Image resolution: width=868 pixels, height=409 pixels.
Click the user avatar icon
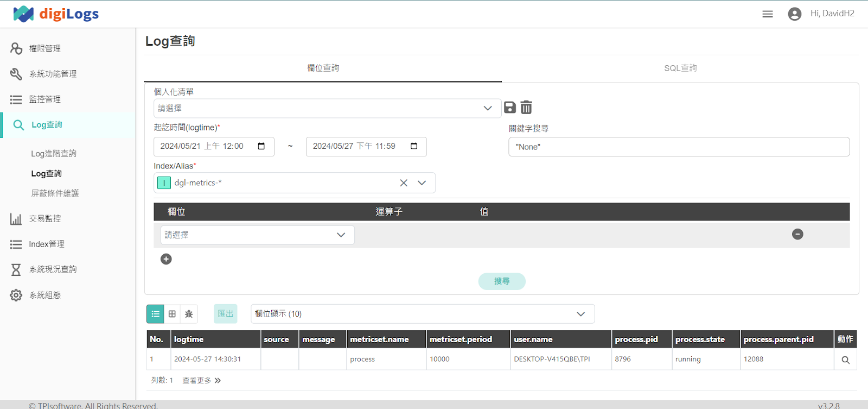(794, 14)
